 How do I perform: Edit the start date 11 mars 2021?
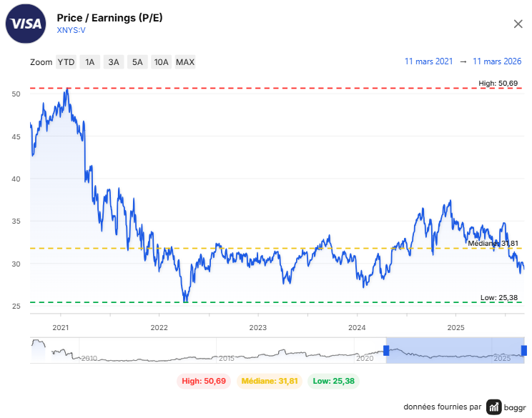tap(428, 61)
